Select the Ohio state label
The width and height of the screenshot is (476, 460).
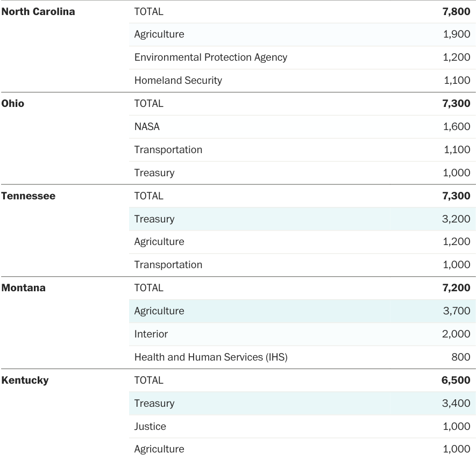(13, 104)
